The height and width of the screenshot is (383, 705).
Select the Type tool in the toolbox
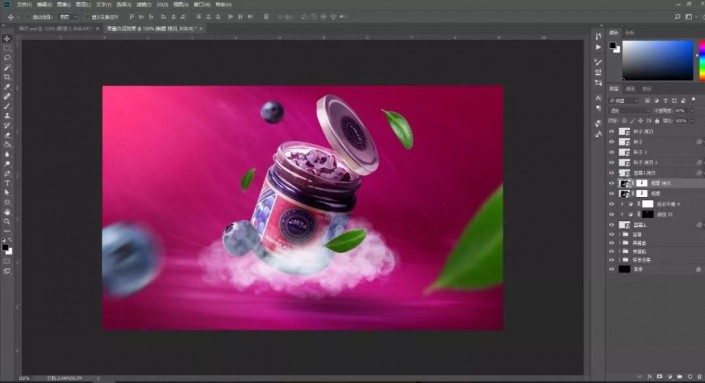click(x=7, y=183)
